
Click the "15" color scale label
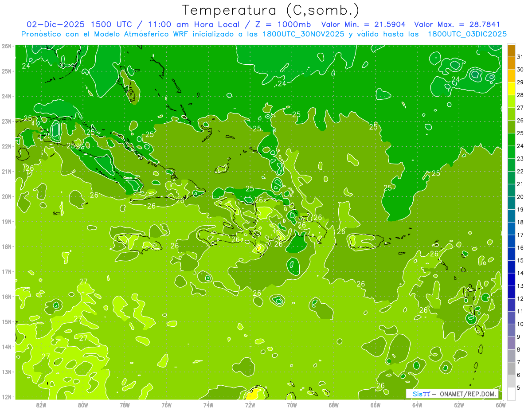point(520,260)
